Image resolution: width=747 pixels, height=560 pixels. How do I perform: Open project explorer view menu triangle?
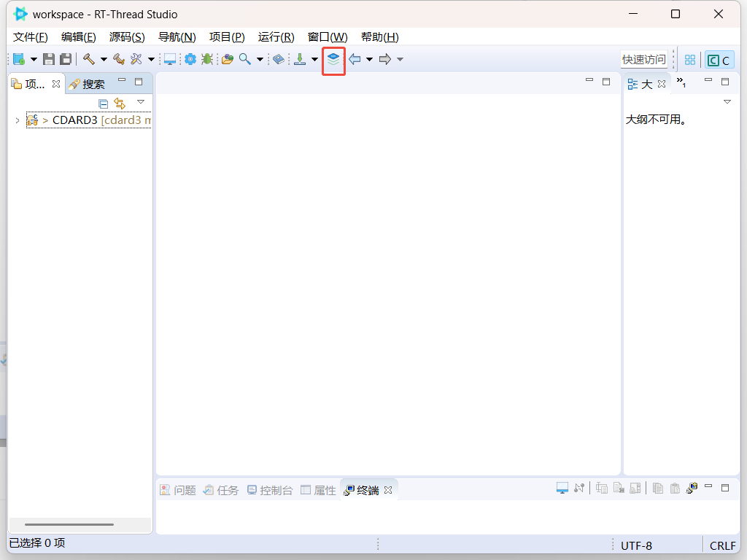tap(141, 102)
